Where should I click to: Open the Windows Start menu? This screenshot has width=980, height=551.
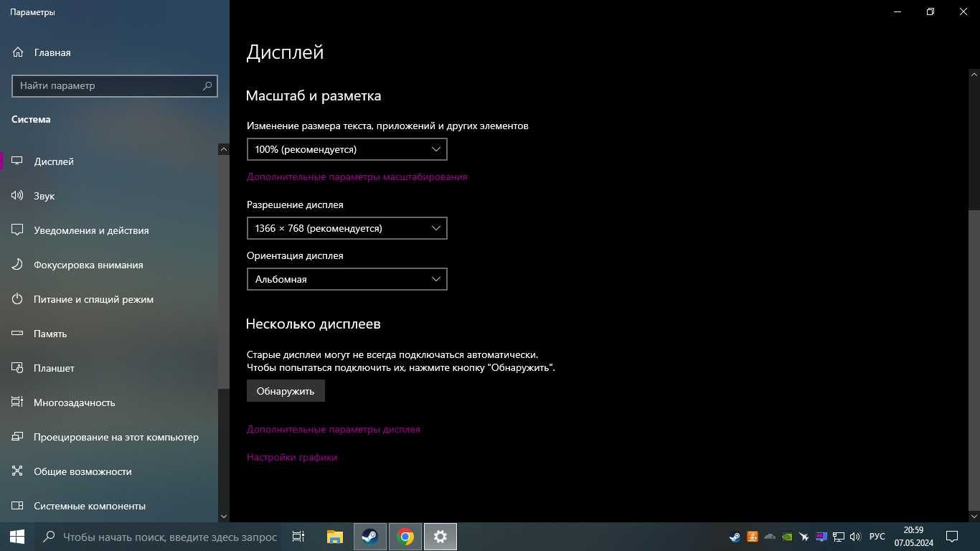click(17, 537)
